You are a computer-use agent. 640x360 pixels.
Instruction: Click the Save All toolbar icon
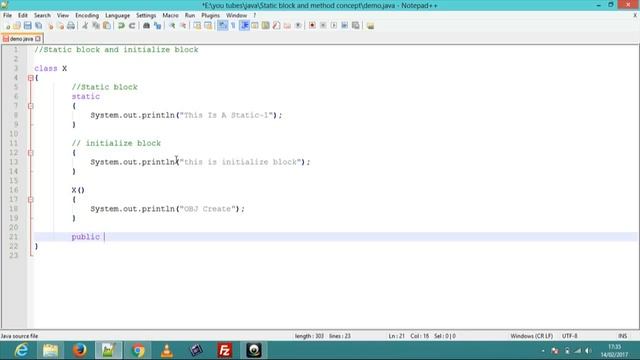click(39, 26)
